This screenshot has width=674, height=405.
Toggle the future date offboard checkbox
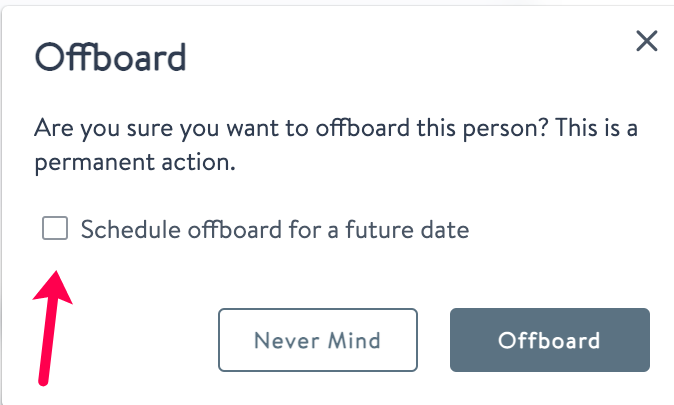[55, 229]
